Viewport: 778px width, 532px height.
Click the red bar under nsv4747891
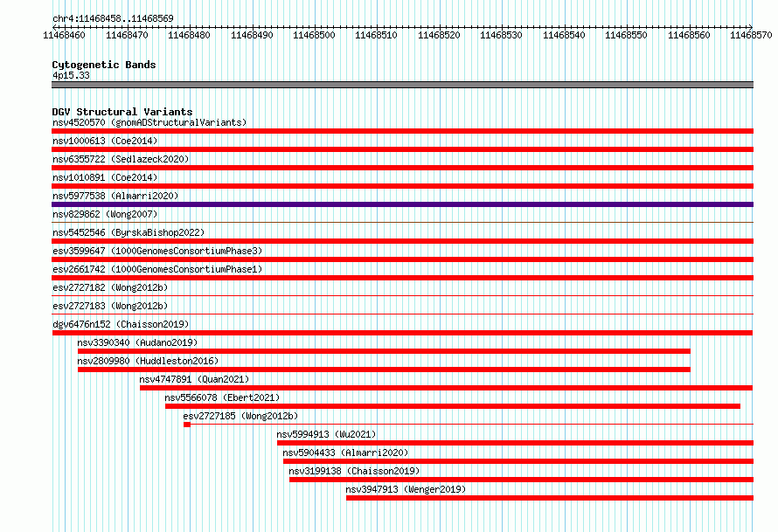pyautogui.click(x=447, y=388)
